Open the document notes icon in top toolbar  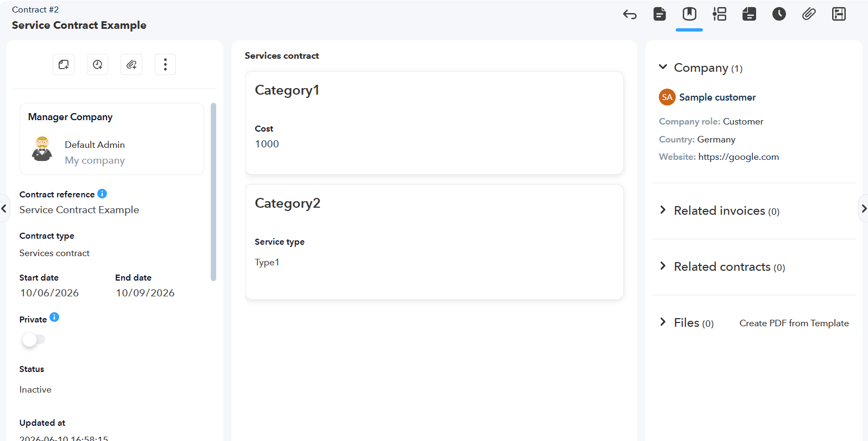click(659, 14)
